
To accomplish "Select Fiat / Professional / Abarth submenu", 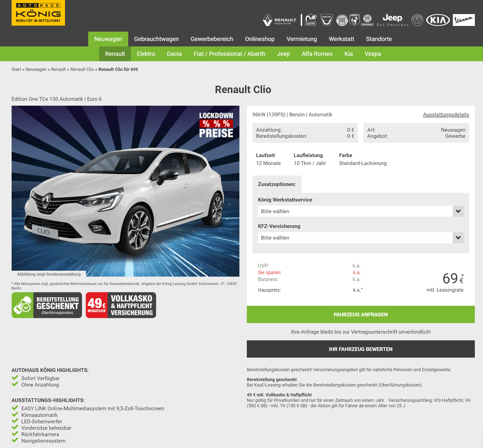I will [230, 54].
